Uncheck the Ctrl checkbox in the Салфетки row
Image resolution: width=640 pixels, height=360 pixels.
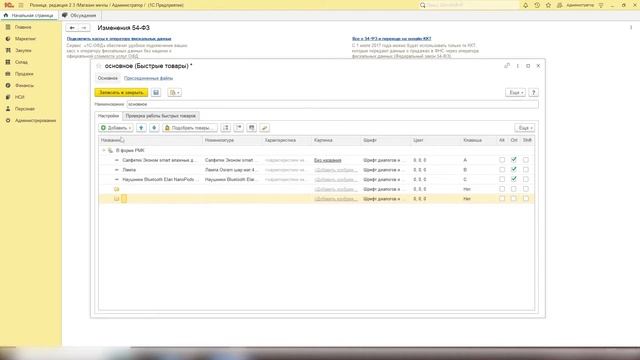point(514,160)
